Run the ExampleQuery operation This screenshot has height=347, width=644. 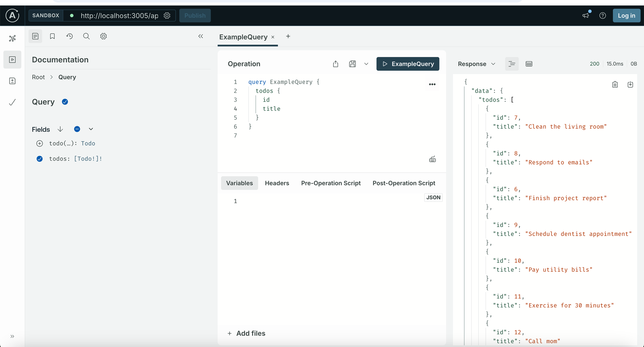pyautogui.click(x=408, y=64)
